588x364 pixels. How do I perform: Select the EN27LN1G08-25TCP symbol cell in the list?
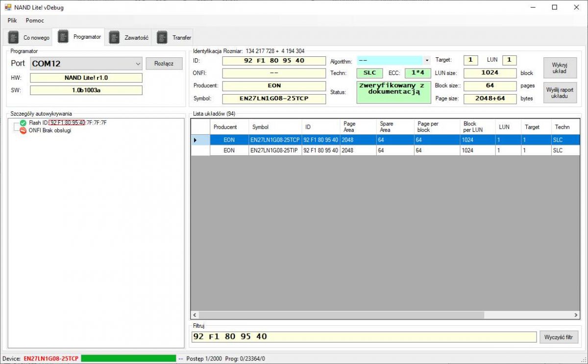tap(275, 140)
